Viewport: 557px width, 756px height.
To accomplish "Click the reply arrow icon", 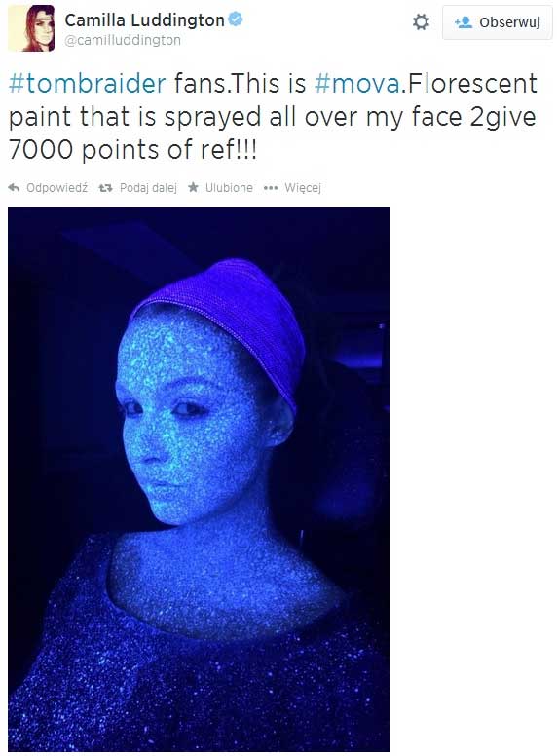I will (x=14, y=188).
